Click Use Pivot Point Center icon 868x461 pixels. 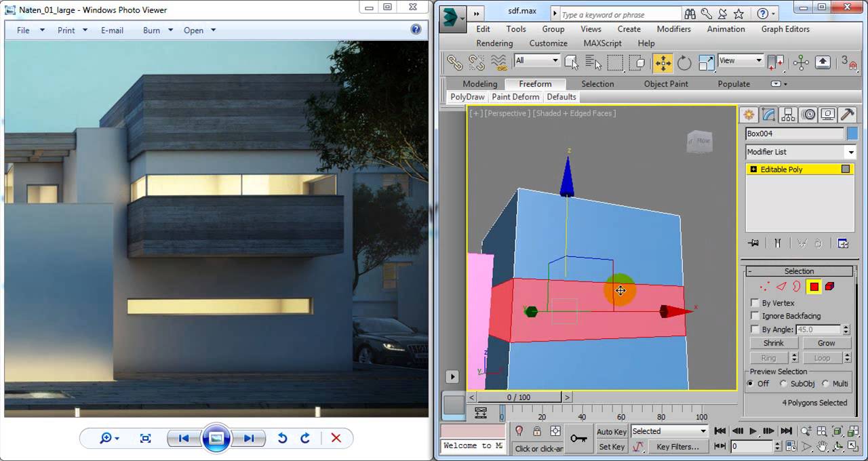(776, 62)
